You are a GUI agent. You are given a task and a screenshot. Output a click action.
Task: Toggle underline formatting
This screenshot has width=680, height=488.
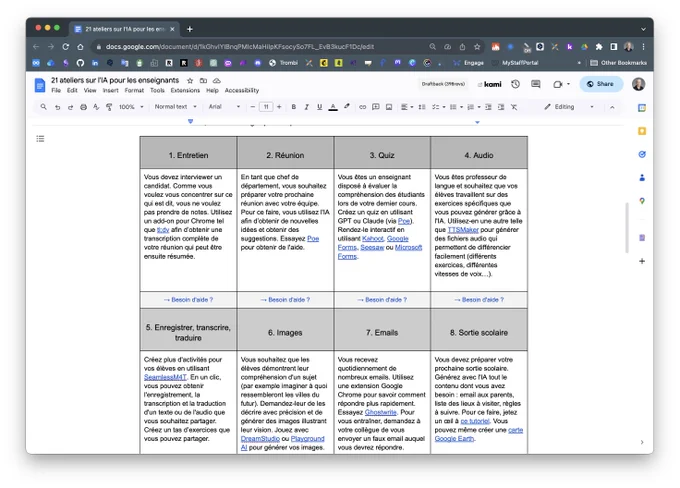(x=320, y=107)
